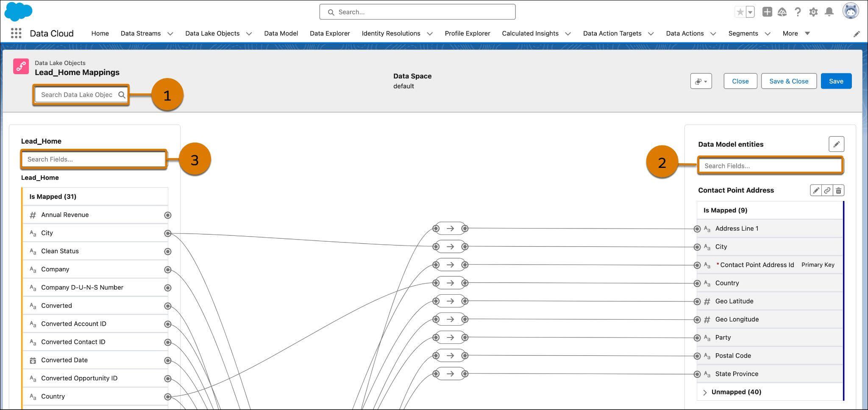Viewport: 868px width, 410px height.
Task: Expand the Data Action Targets menu chevron
Action: (x=651, y=33)
